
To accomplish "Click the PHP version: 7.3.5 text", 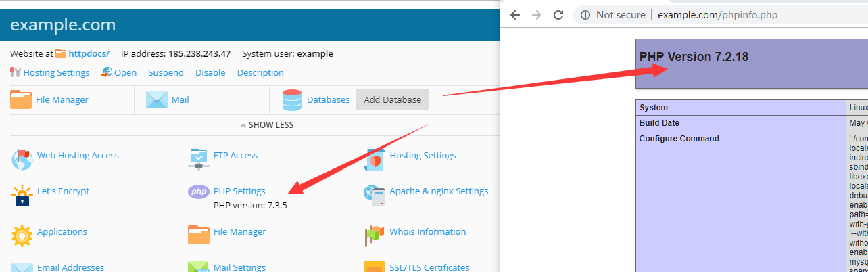I will [250, 205].
